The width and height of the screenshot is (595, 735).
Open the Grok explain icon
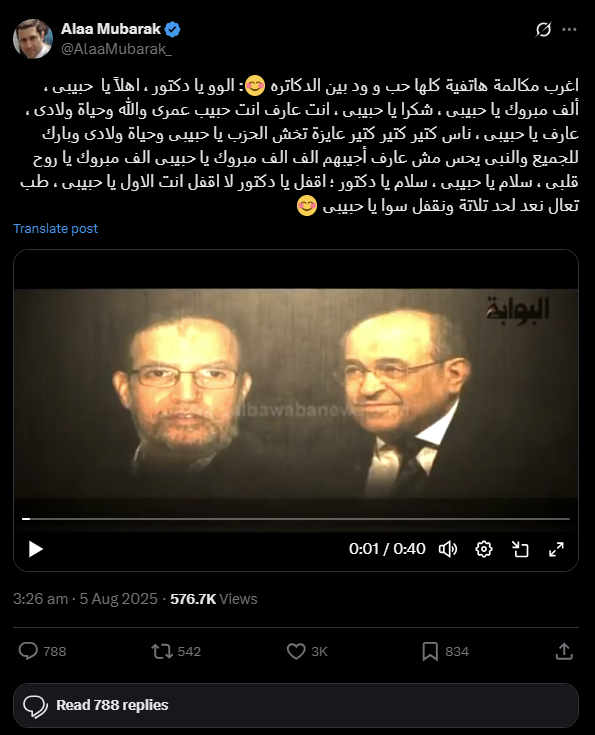point(543,30)
